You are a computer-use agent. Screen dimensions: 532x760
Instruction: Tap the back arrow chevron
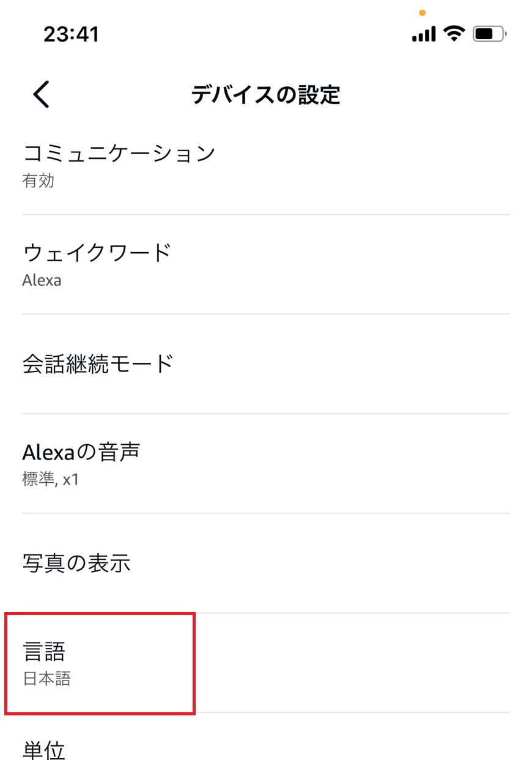point(41,95)
